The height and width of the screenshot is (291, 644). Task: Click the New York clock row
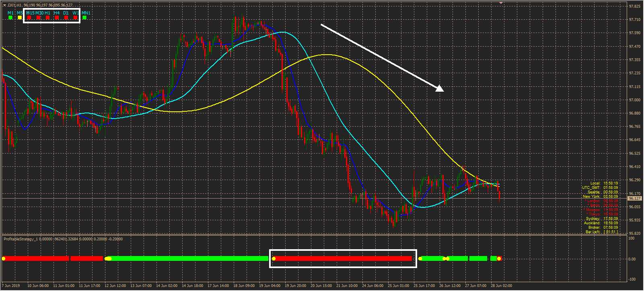pyautogui.click(x=601, y=196)
